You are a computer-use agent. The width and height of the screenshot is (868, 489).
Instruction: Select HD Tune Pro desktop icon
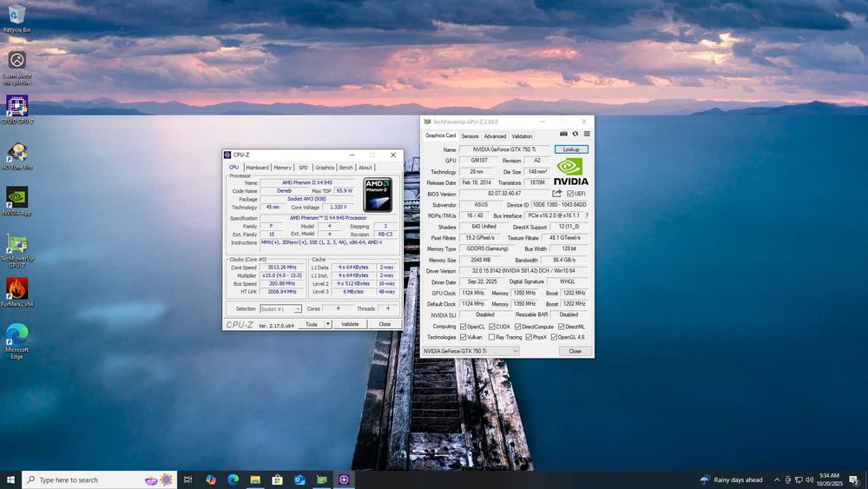tap(16, 155)
